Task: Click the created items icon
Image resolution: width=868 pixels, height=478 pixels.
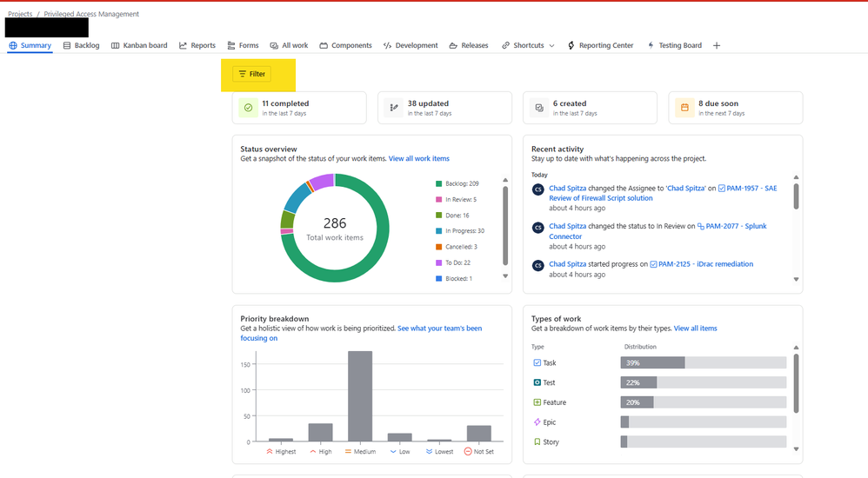Action: (x=539, y=108)
